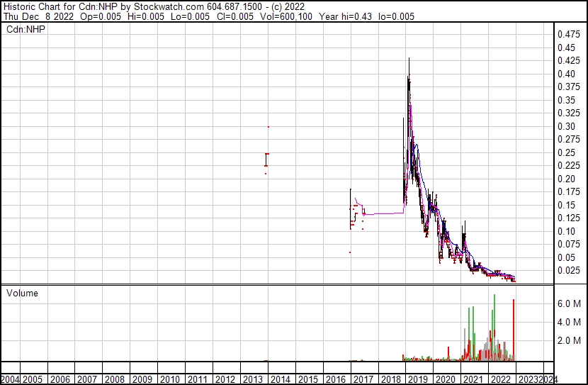Select the 2.0 M volume axis label
588x385 pixels.
tap(569, 341)
